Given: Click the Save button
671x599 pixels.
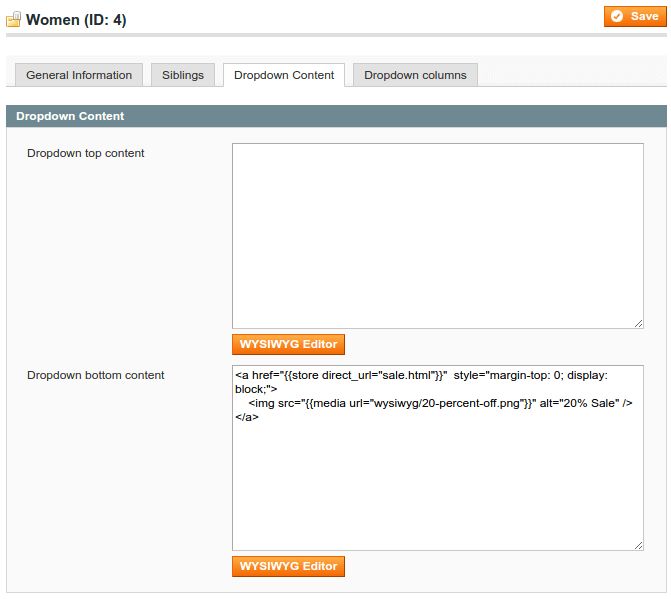Looking at the screenshot, I should (x=635, y=17).
